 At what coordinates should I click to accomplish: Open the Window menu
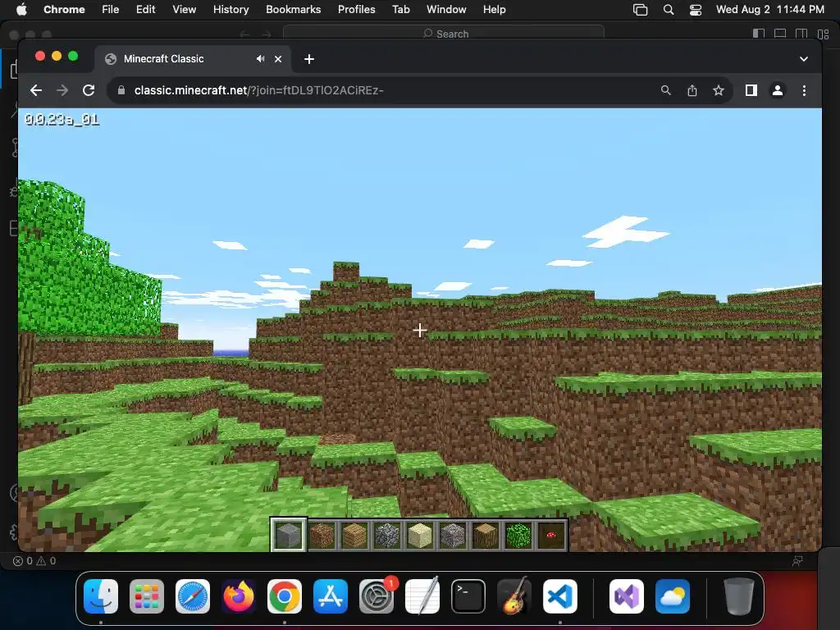pyautogui.click(x=446, y=10)
